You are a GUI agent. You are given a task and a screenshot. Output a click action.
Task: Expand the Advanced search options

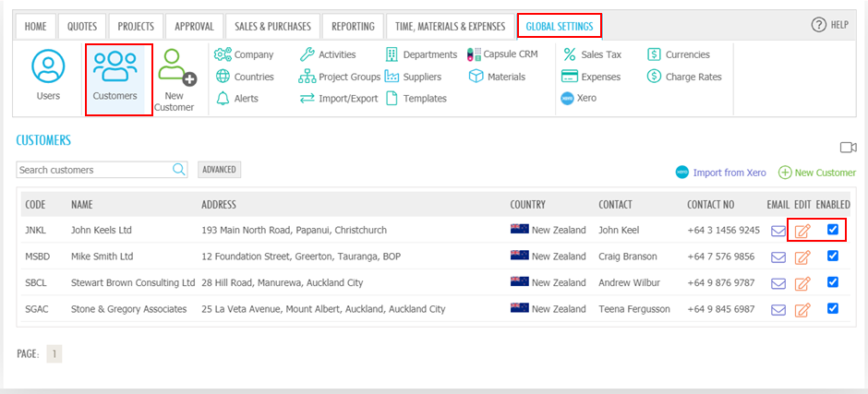[219, 170]
